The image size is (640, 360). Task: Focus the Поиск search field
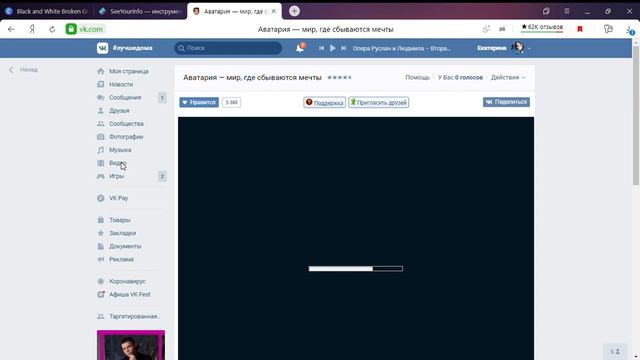point(228,48)
